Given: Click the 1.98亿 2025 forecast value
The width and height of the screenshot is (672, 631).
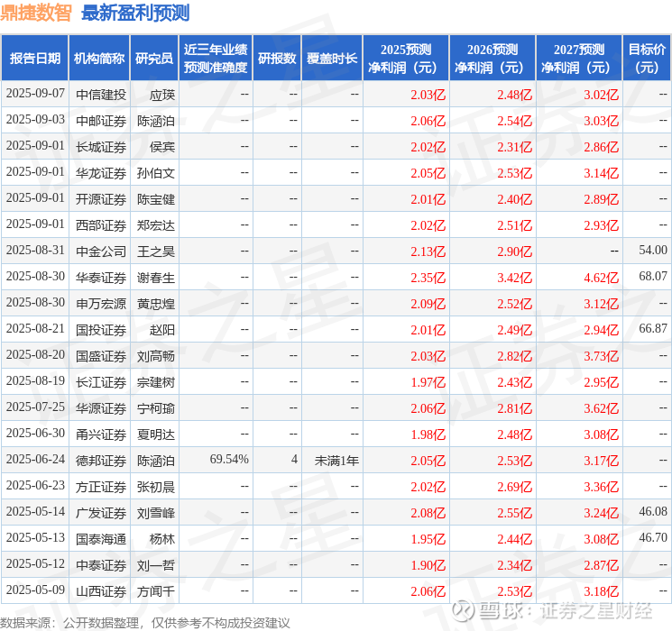Looking at the screenshot, I should (428, 434).
